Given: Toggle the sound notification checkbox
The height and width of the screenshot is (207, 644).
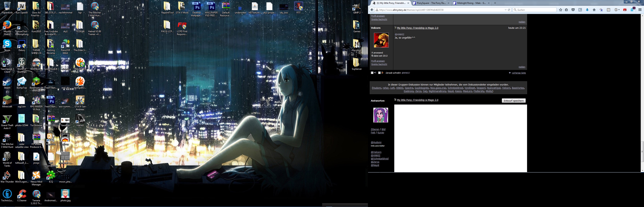Looking at the screenshot, I should (x=372, y=73).
